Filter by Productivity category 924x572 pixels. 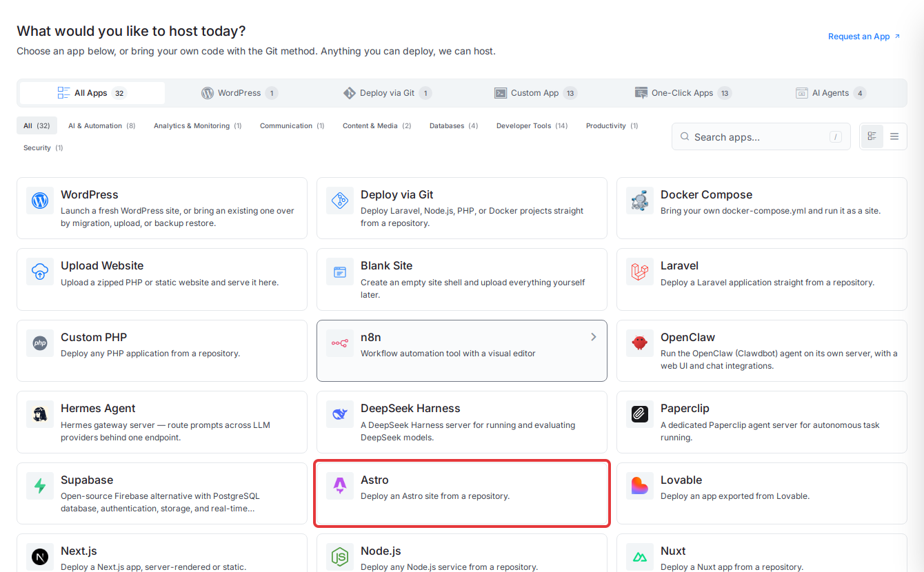click(612, 126)
